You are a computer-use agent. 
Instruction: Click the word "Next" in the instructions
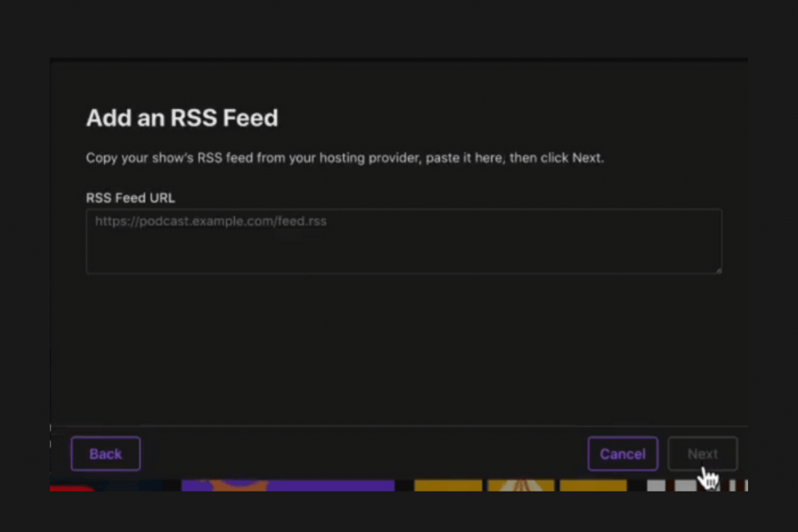pyautogui.click(x=587, y=158)
